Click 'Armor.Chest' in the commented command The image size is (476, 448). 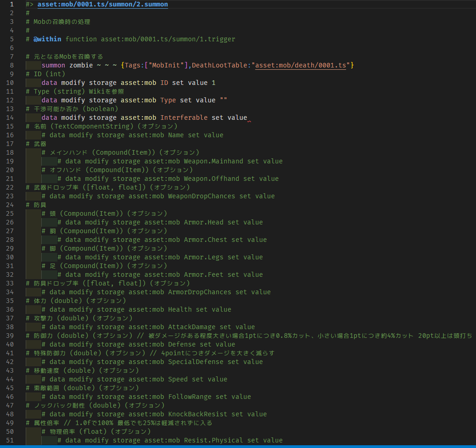click(x=206, y=240)
